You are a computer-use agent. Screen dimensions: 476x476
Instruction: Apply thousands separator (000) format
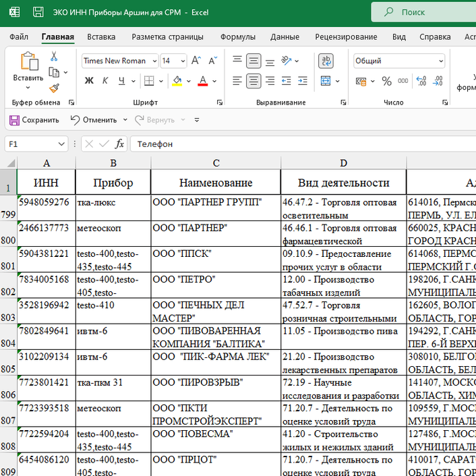[x=403, y=81]
